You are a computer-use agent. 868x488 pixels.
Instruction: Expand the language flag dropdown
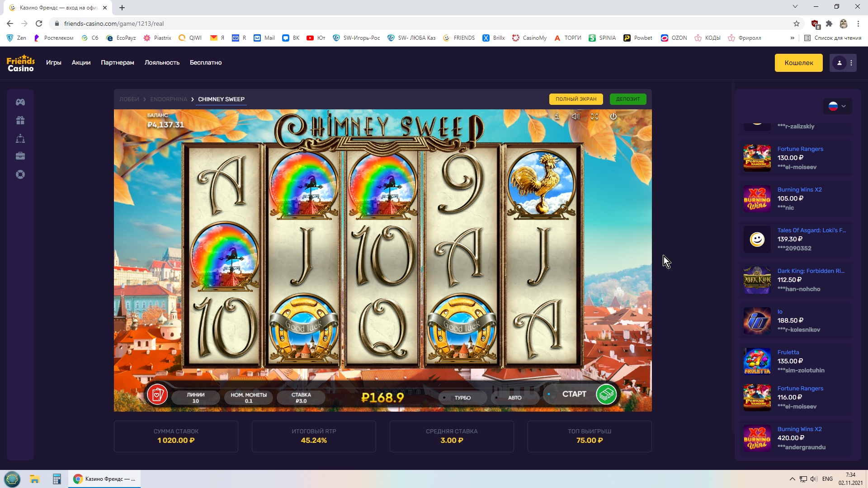(x=838, y=106)
